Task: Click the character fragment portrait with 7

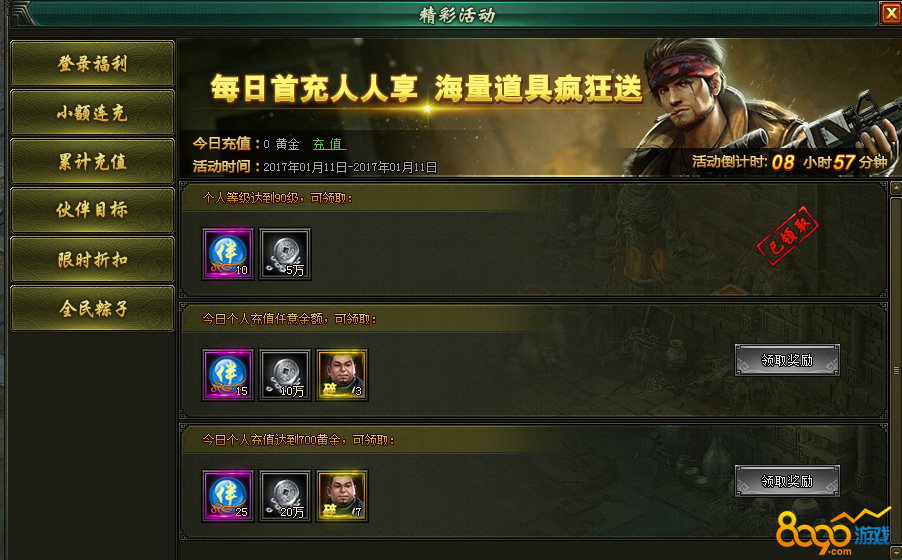Action: point(342,496)
